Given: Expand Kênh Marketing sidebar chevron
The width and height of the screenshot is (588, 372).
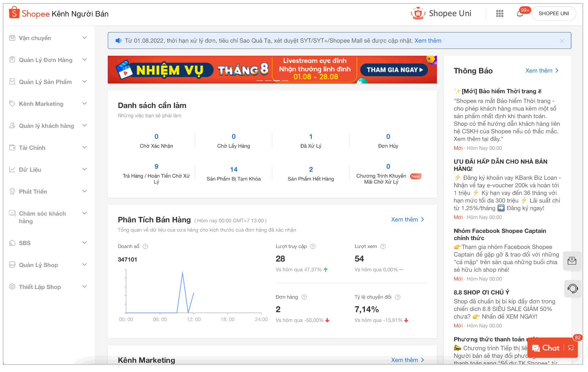Looking at the screenshot, I should (84, 103).
